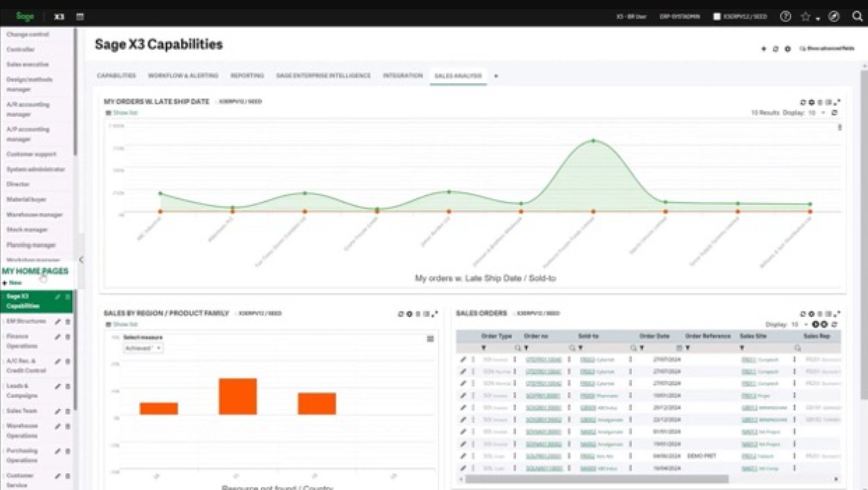Switch to the Workflow & Alerting tab
Viewport: 868px width, 490px height.
[x=183, y=75]
